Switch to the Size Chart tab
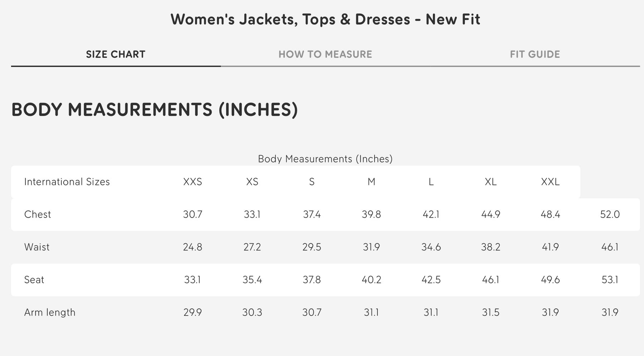Viewport: 644px width, 356px height. pyautogui.click(x=116, y=54)
